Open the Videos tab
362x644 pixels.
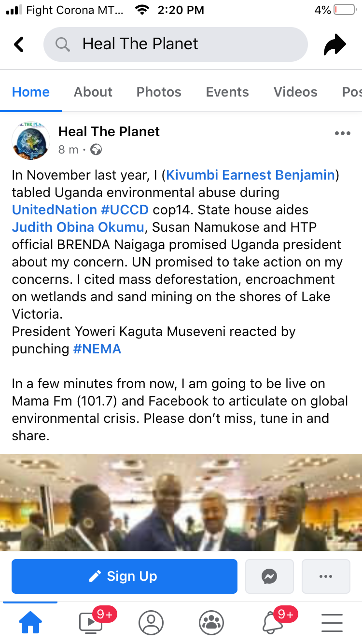click(x=295, y=92)
